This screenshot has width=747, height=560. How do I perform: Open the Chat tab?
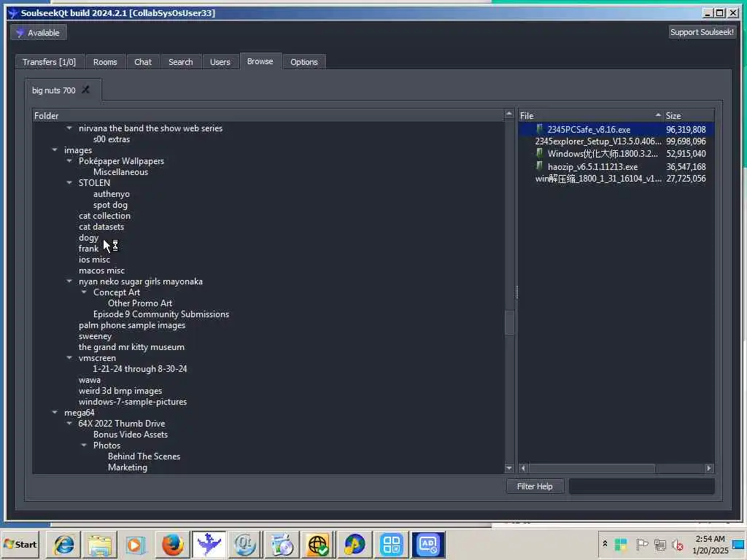(x=143, y=62)
